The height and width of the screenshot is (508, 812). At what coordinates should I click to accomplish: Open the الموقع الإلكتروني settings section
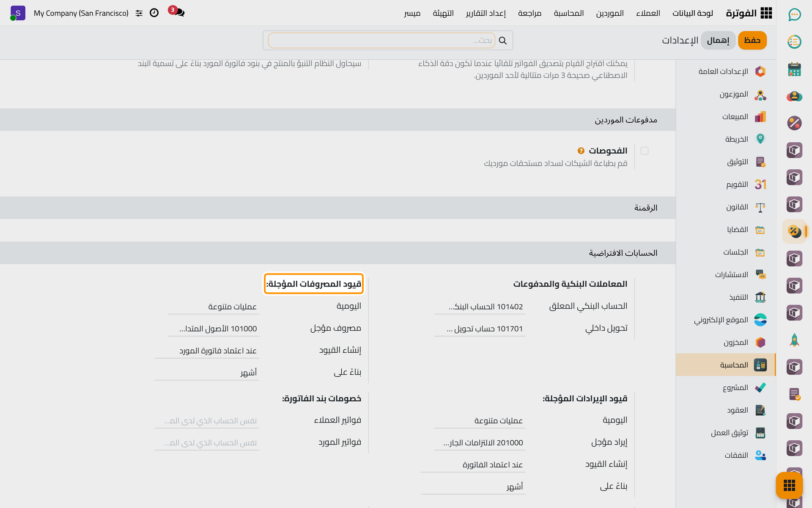[x=726, y=320]
